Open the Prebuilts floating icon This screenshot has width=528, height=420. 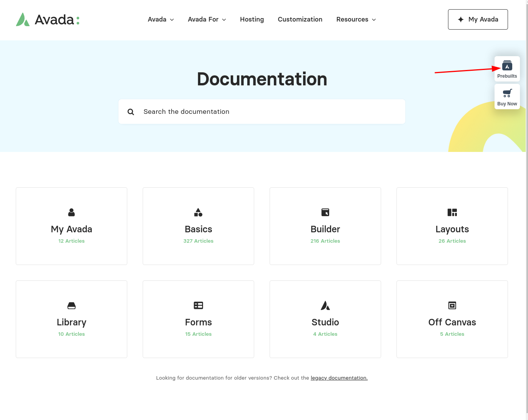point(507,66)
